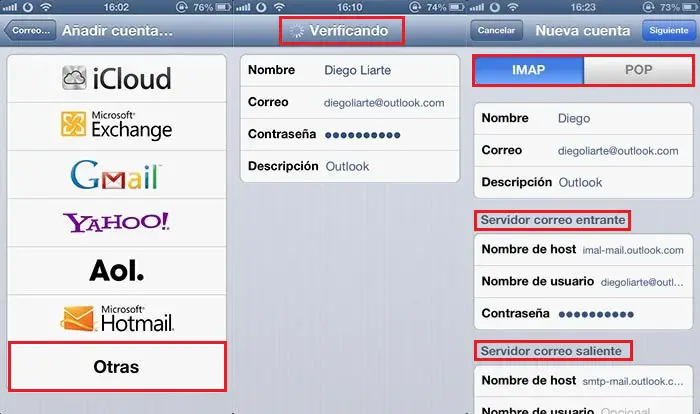Edit Descripción field in Nueva cuenta screen
The image size is (700, 414).
click(x=583, y=182)
